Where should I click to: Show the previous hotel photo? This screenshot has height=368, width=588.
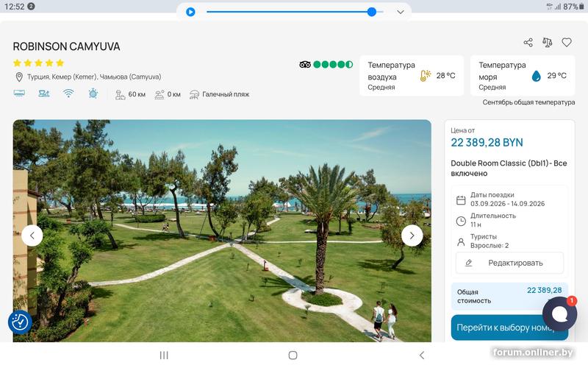32,236
